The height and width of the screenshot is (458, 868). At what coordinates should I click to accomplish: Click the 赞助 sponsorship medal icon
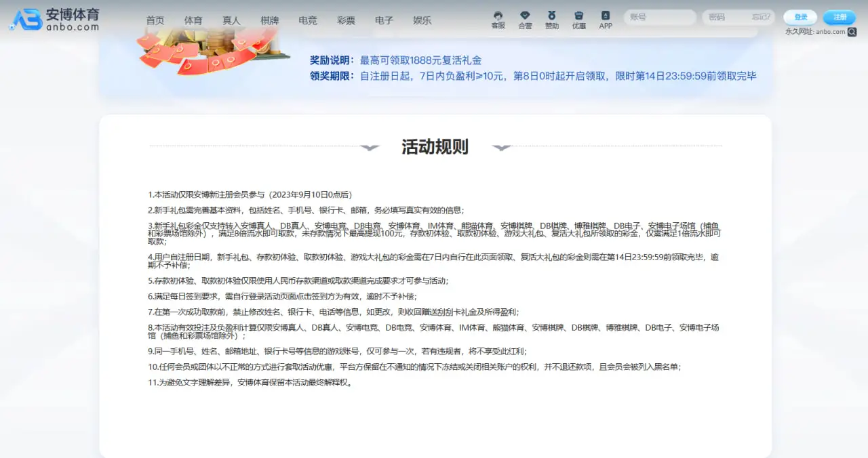click(x=552, y=18)
